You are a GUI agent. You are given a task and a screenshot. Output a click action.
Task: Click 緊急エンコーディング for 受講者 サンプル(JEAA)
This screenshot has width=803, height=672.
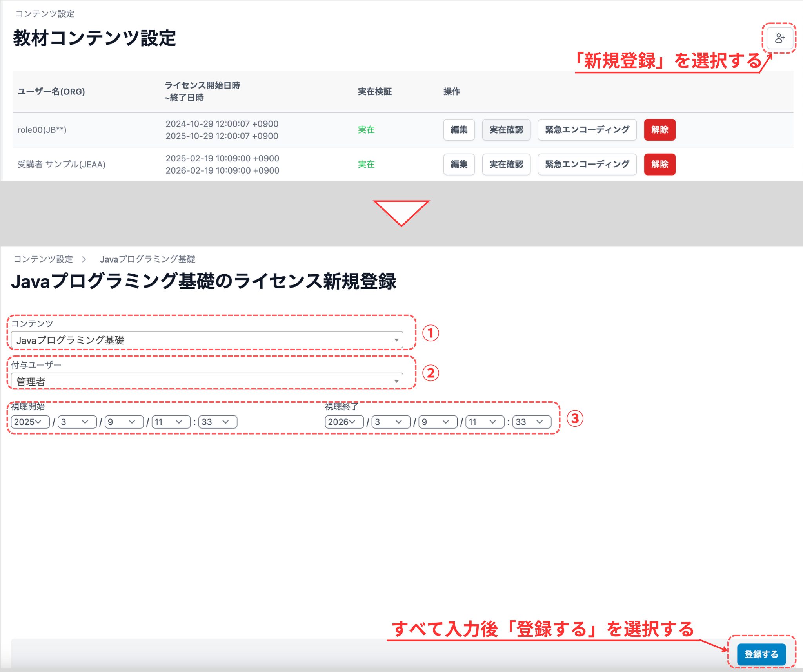point(587,164)
